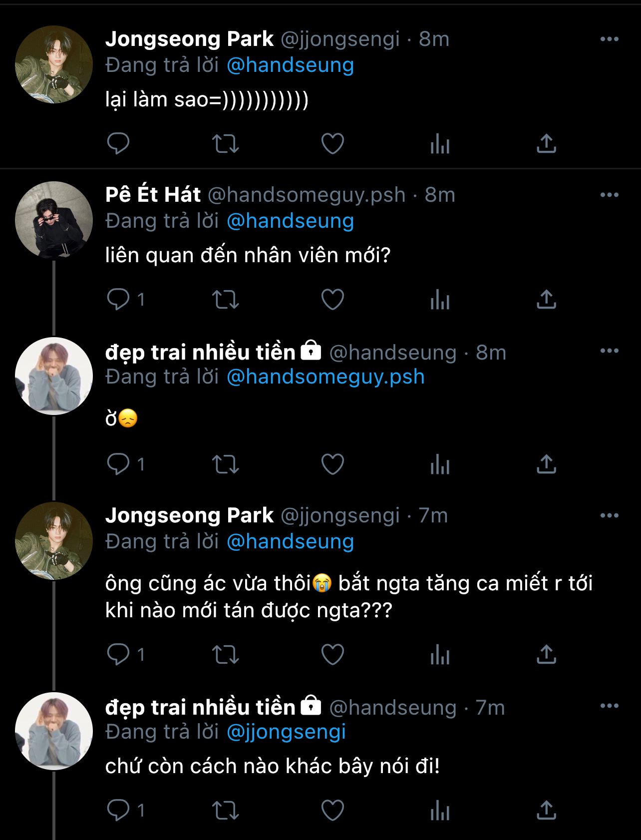Viewport: 641px width, 840px height.
Task: Like the sad-face emoji reply tweet
Action: pyautogui.click(x=332, y=464)
